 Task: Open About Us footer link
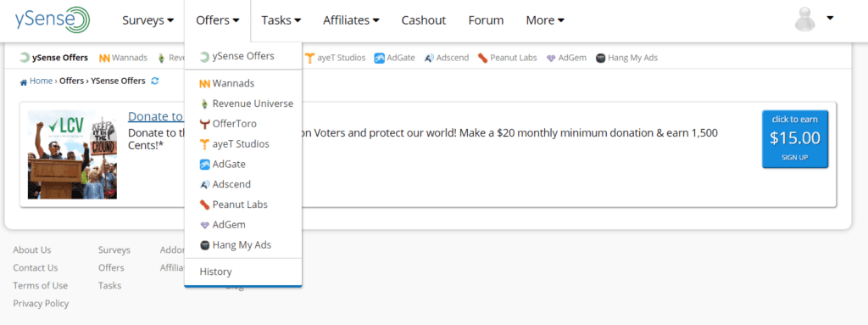[32, 250]
